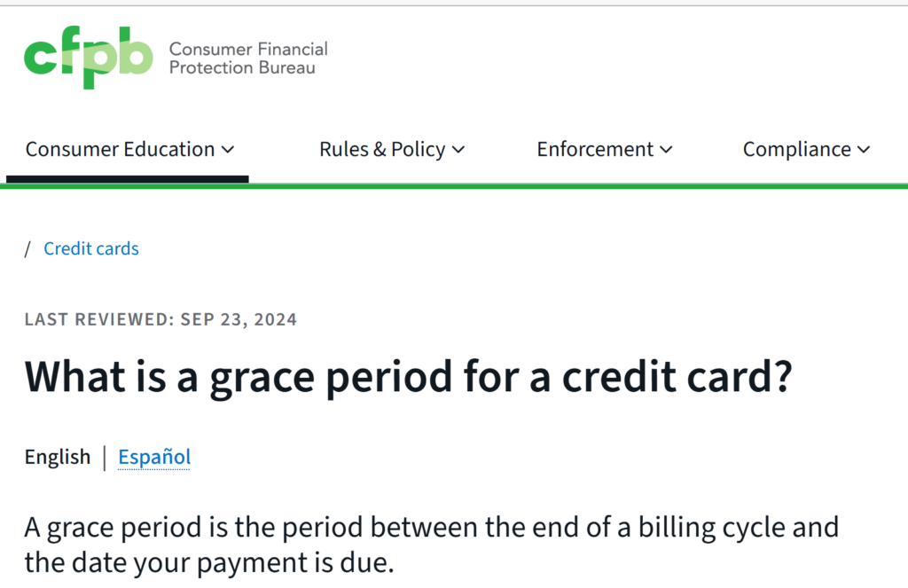The width and height of the screenshot is (908, 588).
Task: Click the black underline beneath Consumer Education
Action: [x=127, y=178]
